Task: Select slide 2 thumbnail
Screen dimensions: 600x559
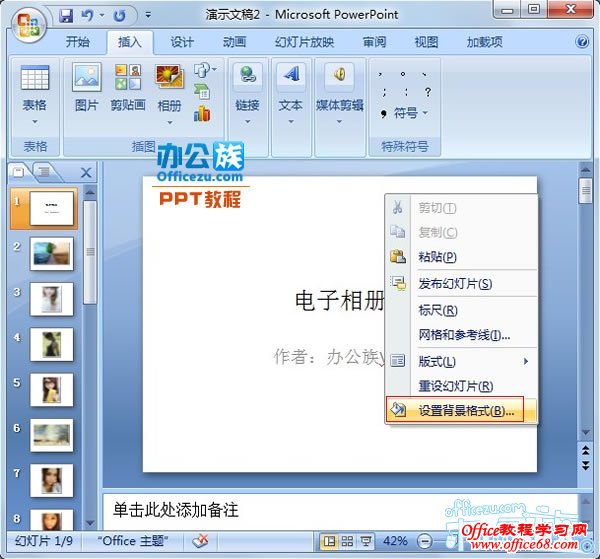Action: pyautogui.click(x=52, y=254)
